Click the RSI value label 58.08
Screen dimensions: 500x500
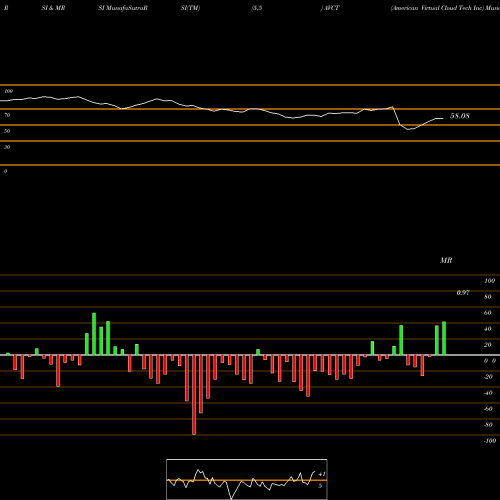(x=460, y=116)
